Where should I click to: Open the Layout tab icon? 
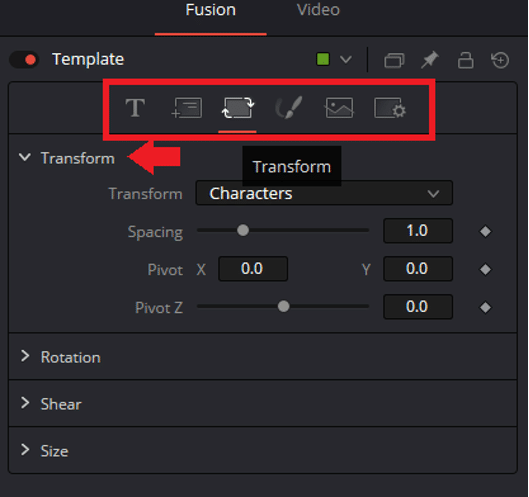187,108
